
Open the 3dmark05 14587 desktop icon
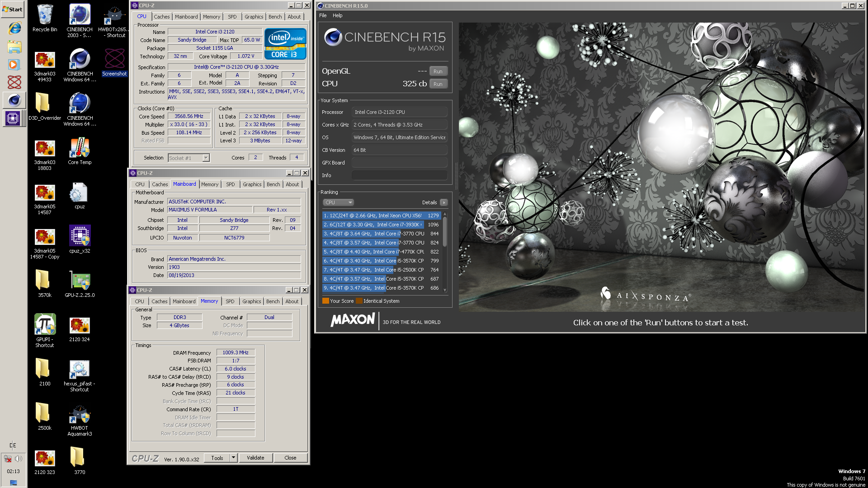(x=45, y=199)
